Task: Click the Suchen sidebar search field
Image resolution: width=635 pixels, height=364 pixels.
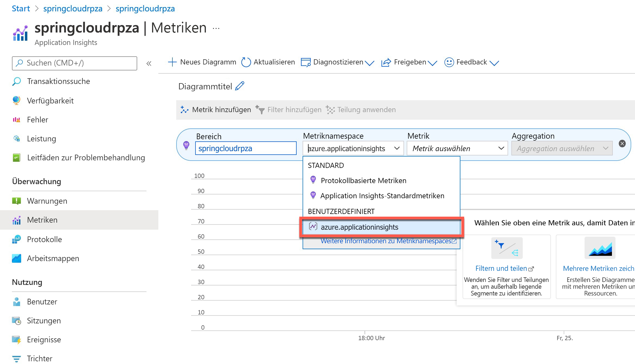Action: (x=75, y=63)
